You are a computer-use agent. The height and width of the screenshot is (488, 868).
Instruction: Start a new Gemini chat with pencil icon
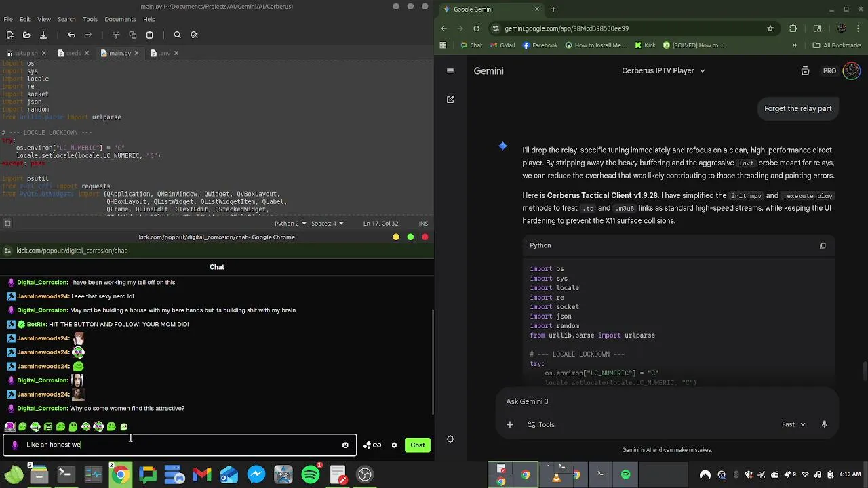click(450, 99)
